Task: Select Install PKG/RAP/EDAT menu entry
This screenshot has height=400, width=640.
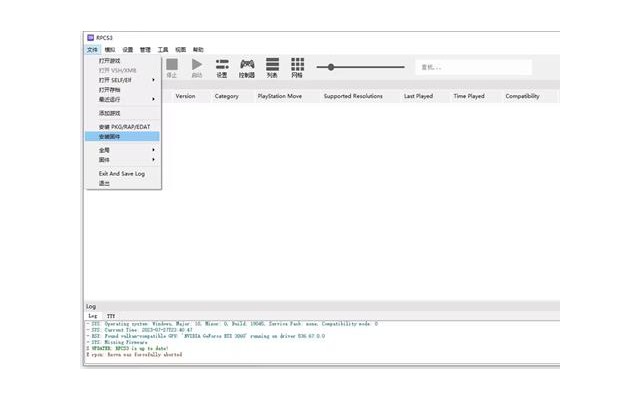Action: click(x=122, y=127)
